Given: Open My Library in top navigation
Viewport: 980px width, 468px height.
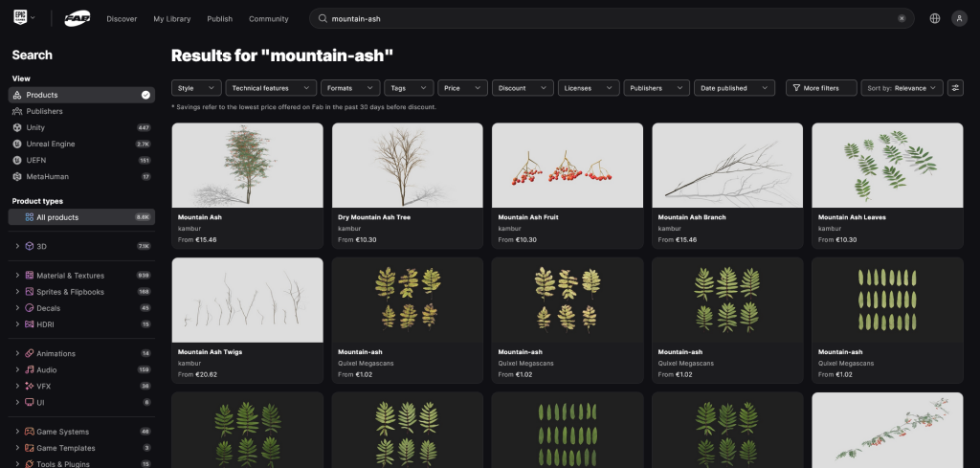Looking at the screenshot, I should tap(172, 19).
